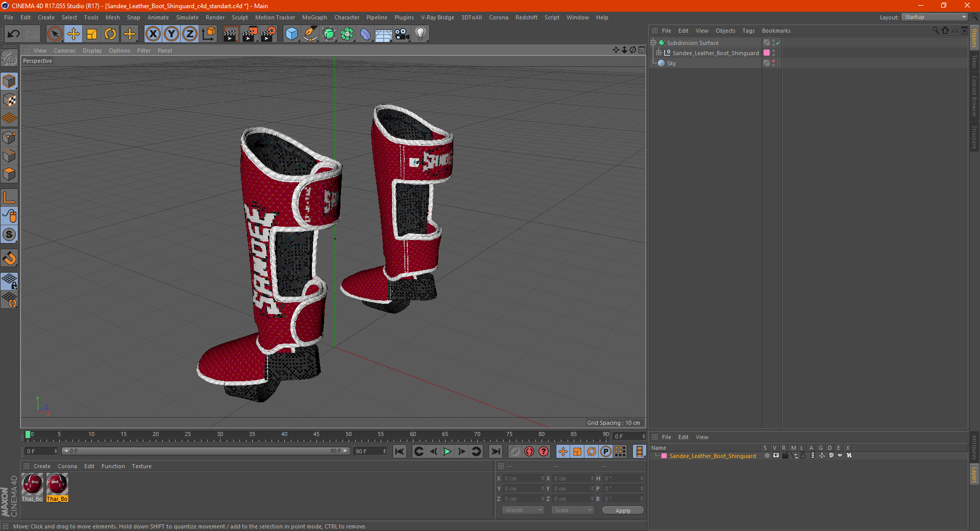Screen dimensions: 980x531
Task: Add a Cube primitive object
Action: click(x=291, y=34)
